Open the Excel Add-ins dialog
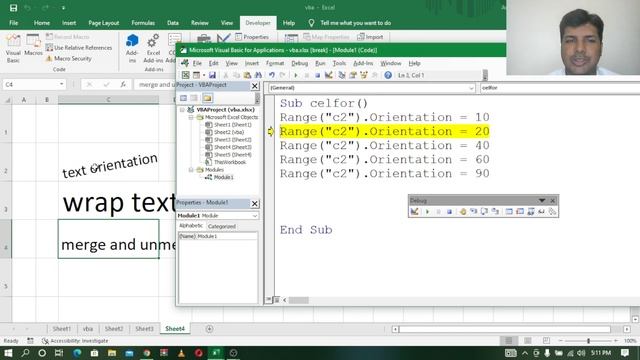The width and height of the screenshot is (640, 360). 153,49
